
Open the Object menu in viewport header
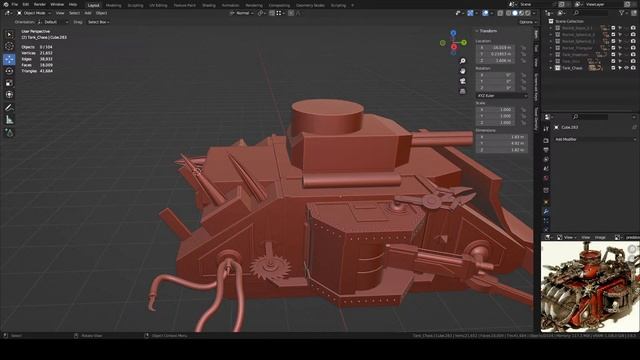click(101, 13)
